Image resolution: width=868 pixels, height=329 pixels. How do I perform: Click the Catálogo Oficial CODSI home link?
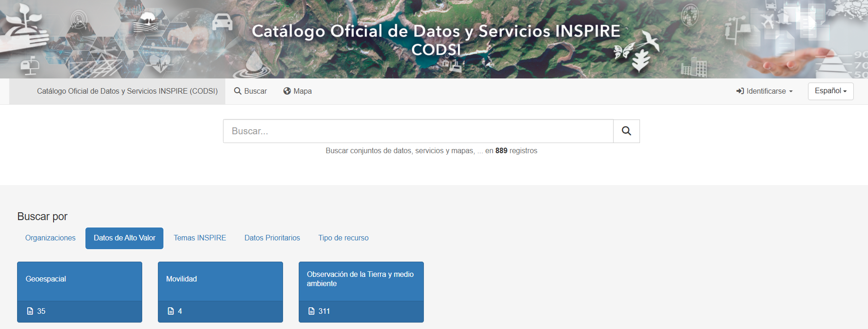coord(127,91)
